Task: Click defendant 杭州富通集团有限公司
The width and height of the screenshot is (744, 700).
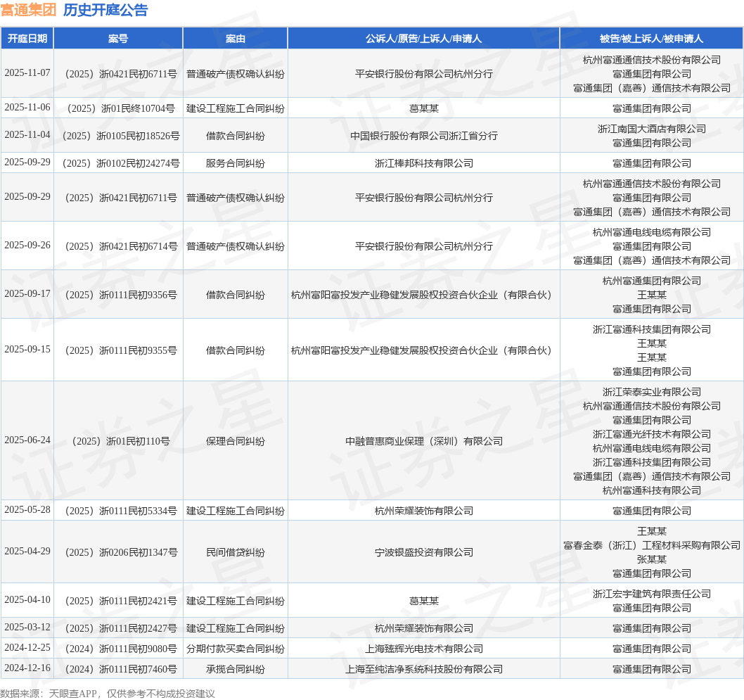Action: click(651, 281)
